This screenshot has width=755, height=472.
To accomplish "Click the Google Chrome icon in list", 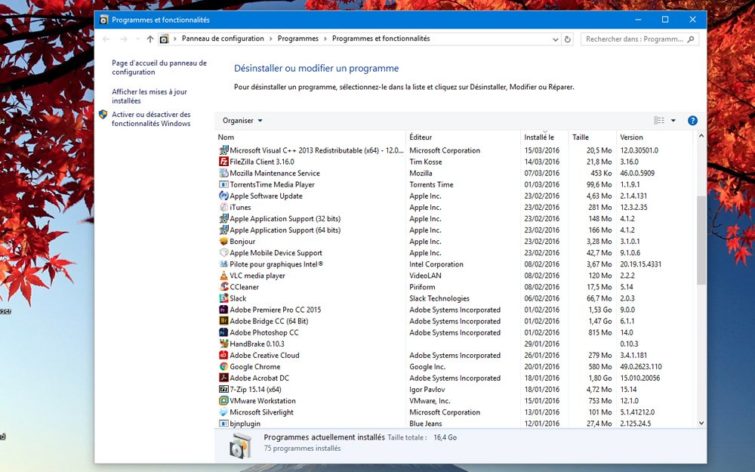I will [x=223, y=367].
